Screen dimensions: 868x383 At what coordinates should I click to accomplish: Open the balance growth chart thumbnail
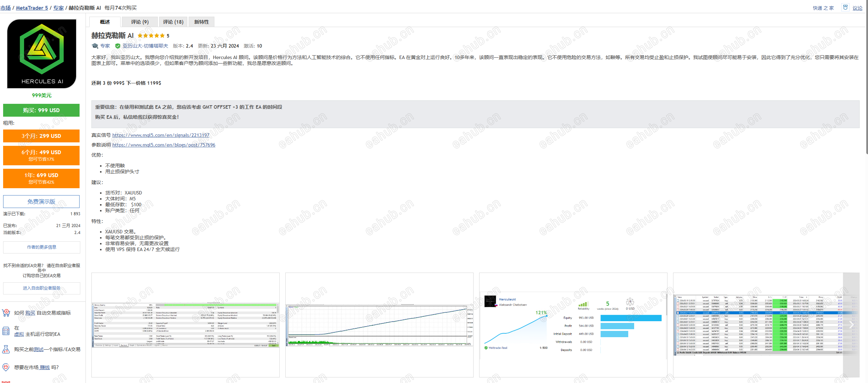coord(379,325)
